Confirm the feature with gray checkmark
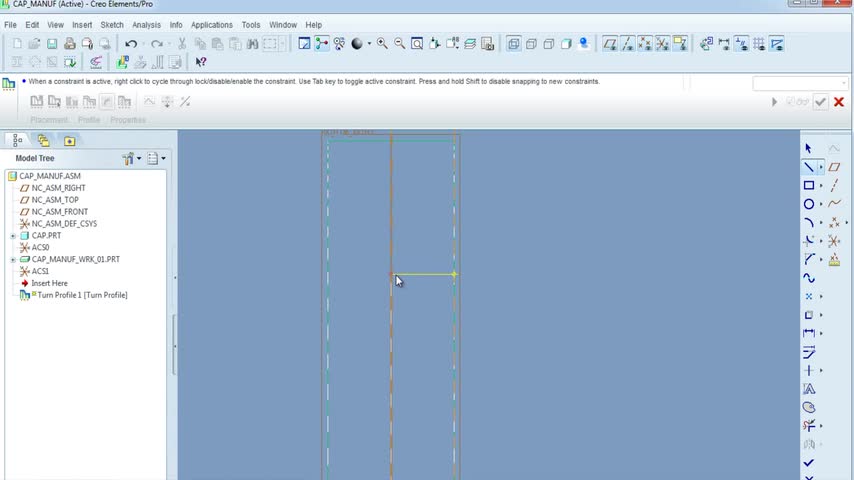The height and width of the screenshot is (480, 854). click(x=820, y=102)
